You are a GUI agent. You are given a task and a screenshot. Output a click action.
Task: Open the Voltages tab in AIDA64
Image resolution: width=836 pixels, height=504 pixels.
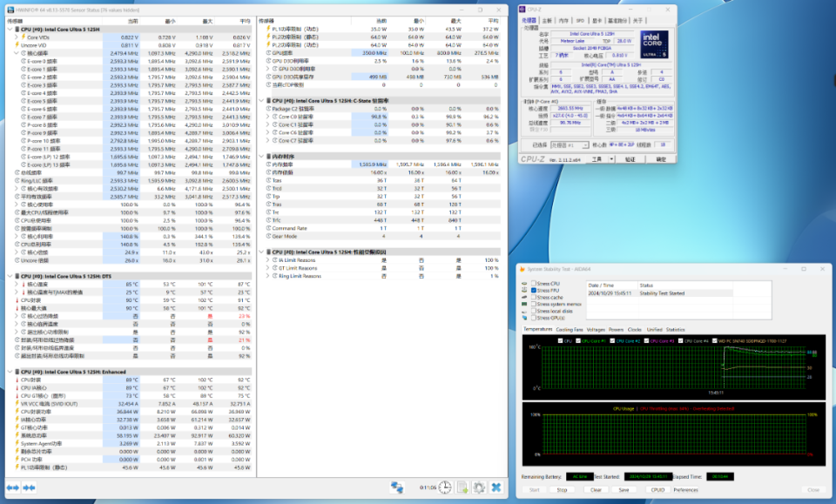596,330
